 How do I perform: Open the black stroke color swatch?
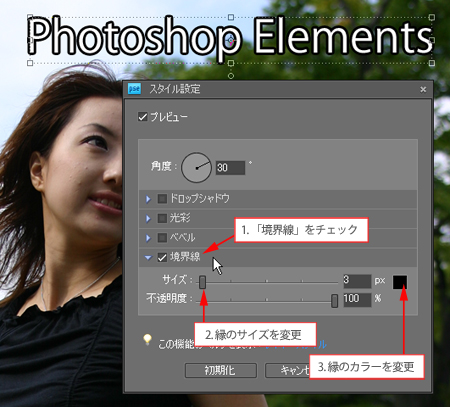(x=400, y=282)
